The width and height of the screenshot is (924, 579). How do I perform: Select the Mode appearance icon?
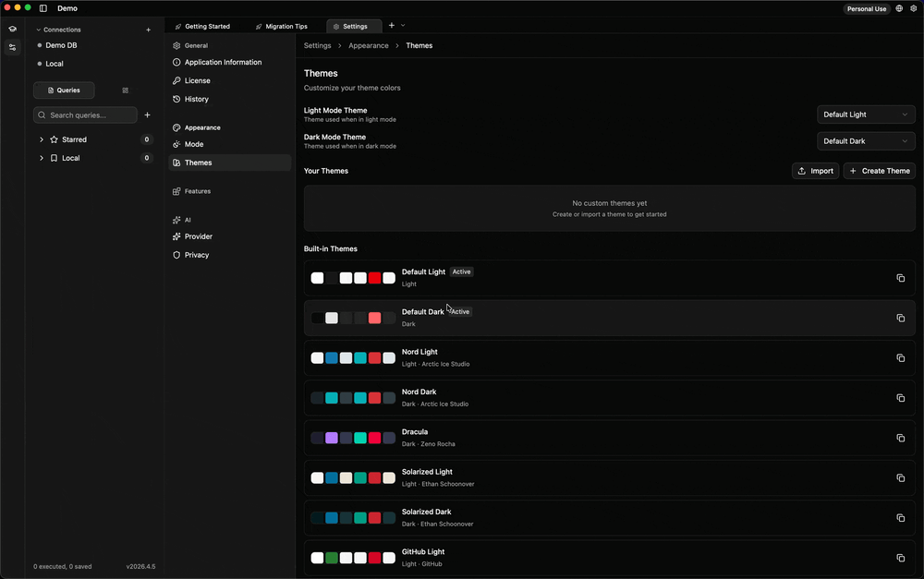[x=176, y=144]
